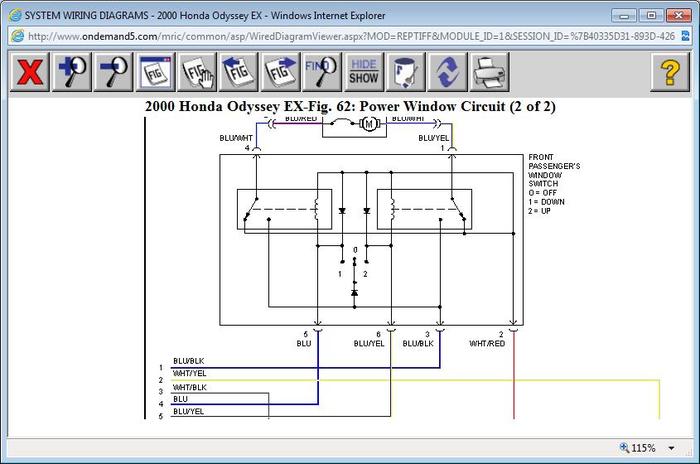
Task: Zoom out with the minus magnifier icon
Action: 113,71
